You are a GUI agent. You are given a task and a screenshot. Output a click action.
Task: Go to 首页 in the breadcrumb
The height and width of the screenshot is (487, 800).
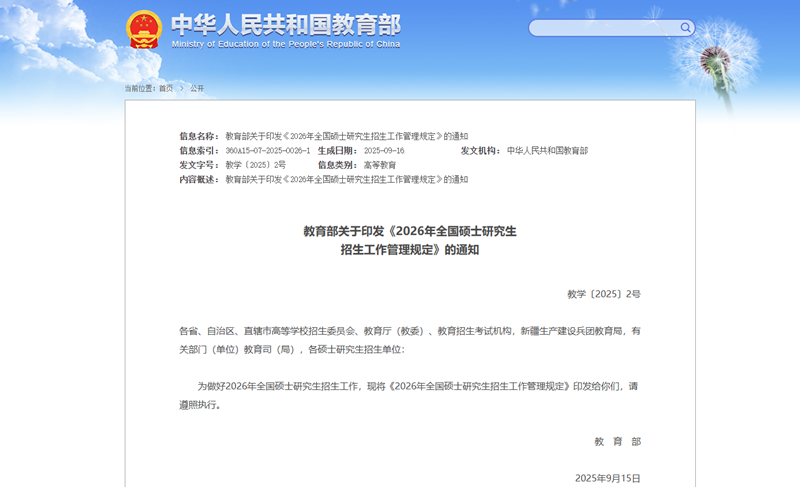tap(166, 88)
